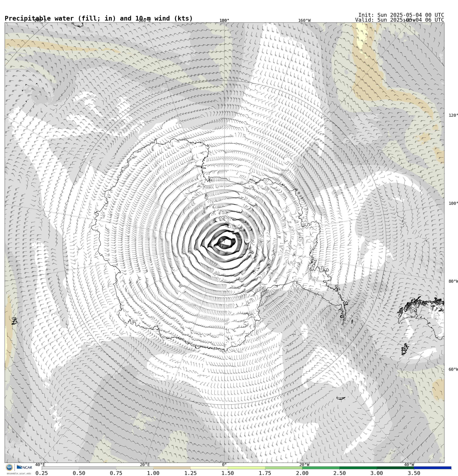Click the 60°W longitude label on right edge

[453, 370]
